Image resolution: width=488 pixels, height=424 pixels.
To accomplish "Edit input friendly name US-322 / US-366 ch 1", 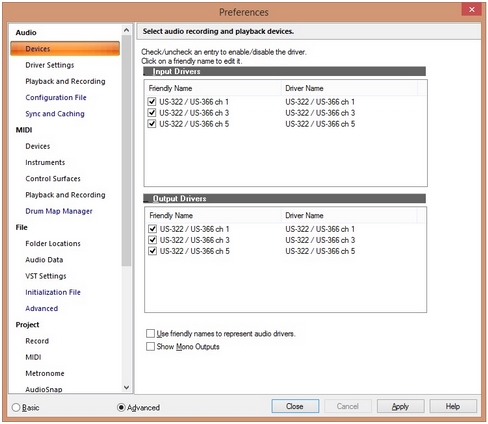I will tap(194, 102).
